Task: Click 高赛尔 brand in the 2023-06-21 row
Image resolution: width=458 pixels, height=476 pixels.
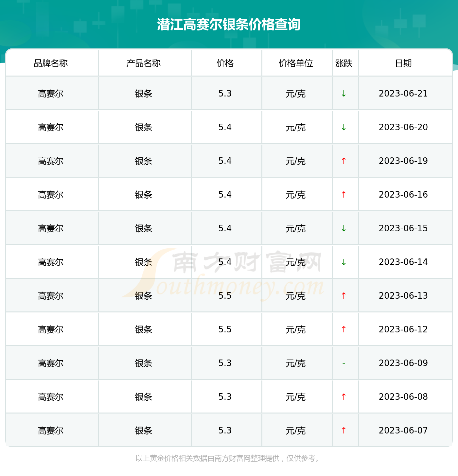Action: click(51, 94)
